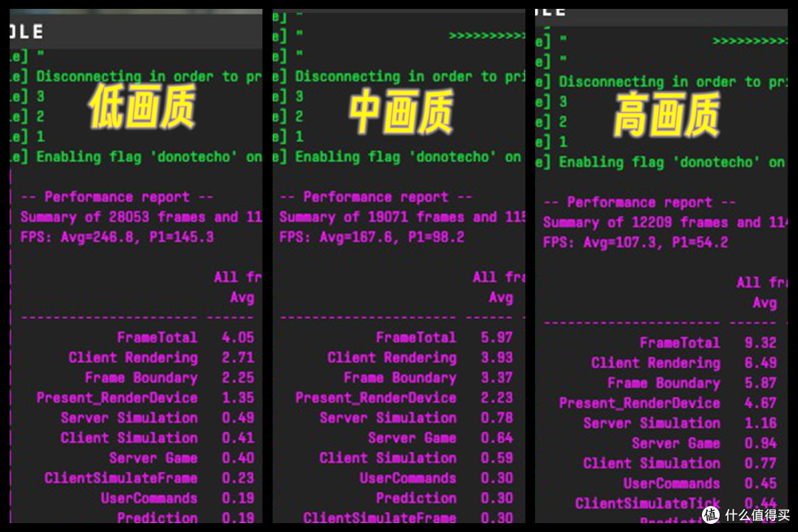The width and height of the screenshot is (798, 532).
Task: Click 'Disconnecting in order to' line in 中画质 panel
Action: click(x=409, y=77)
